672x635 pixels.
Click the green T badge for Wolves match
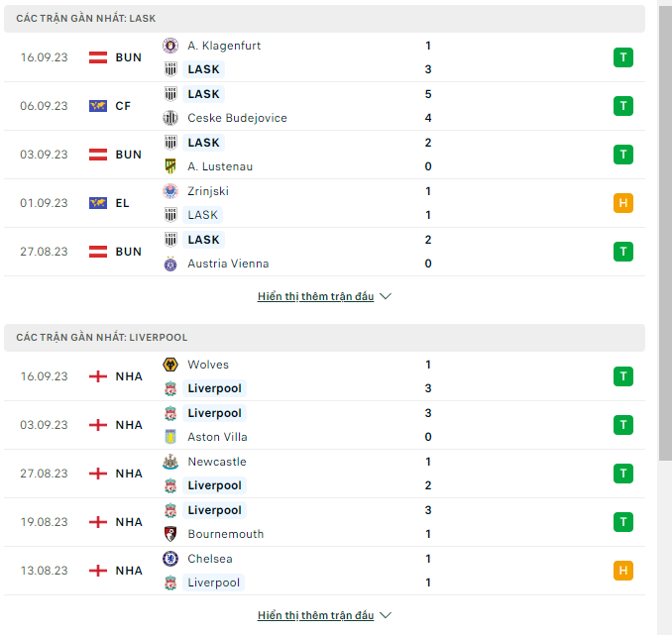(623, 376)
